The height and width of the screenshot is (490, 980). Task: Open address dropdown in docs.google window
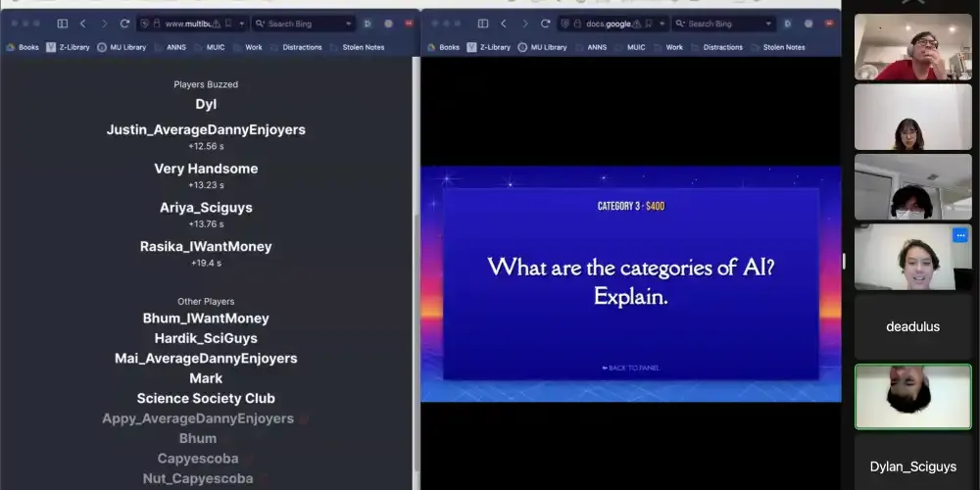tap(662, 24)
